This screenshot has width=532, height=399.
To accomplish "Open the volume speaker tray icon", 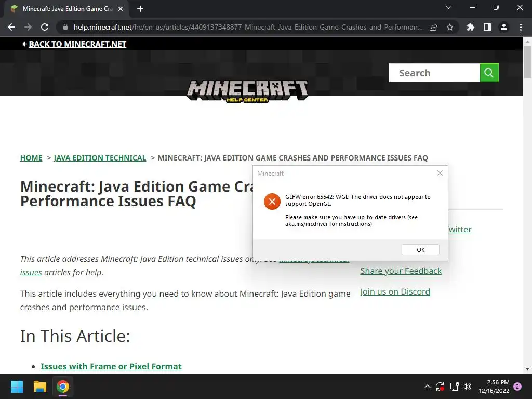I will pyautogui.click(x=467, y=387).
